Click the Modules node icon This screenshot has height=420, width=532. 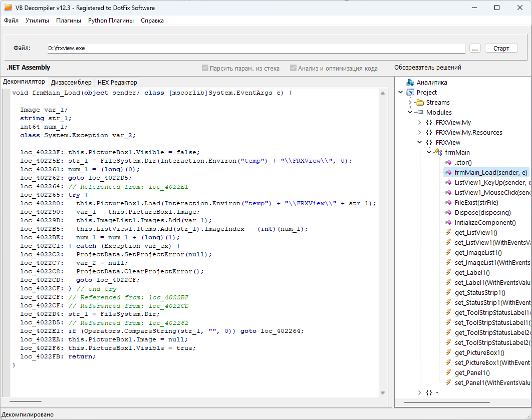pos(420,112)
